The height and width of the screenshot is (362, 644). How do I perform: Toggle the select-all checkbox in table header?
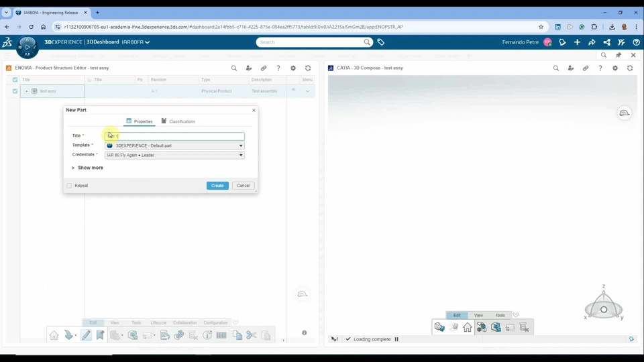[15, 80]
